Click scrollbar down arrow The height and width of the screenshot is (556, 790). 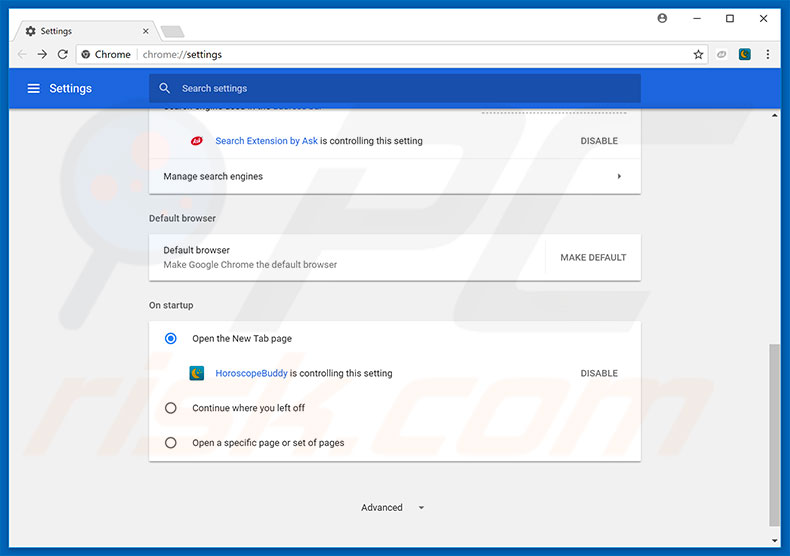coord(774,541)
